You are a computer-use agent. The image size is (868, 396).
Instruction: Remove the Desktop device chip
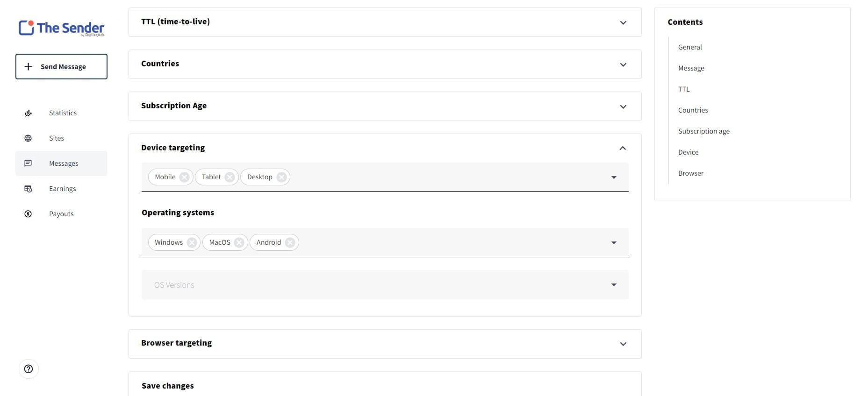tap(281, 177)
